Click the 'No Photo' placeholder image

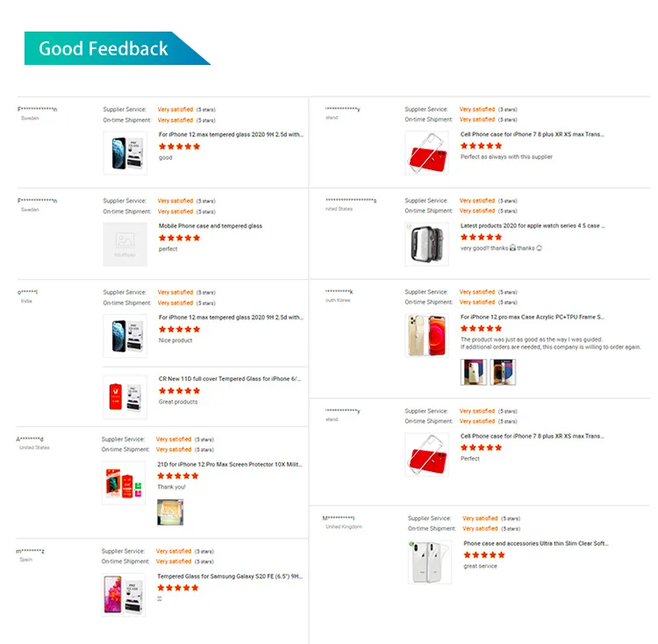(125, 243)
